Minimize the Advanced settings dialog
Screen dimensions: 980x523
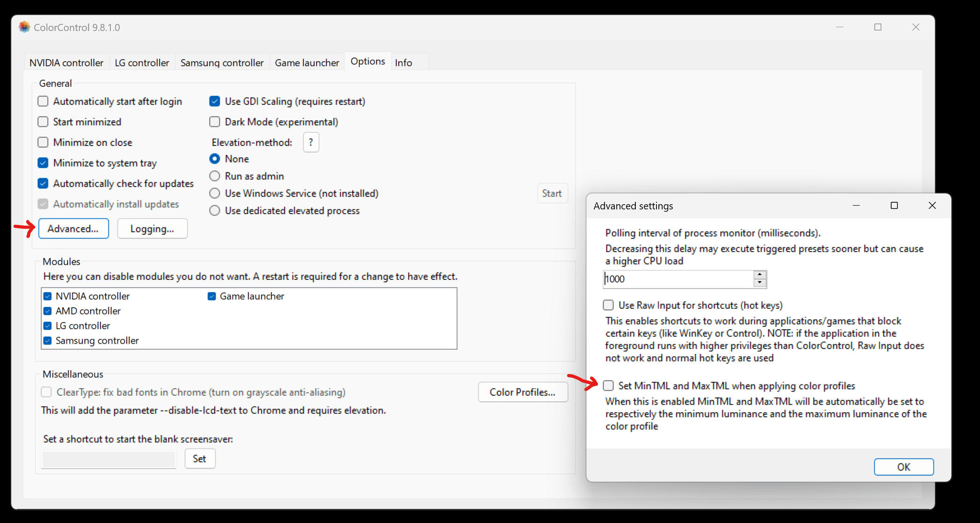click(x=856, y=206)
